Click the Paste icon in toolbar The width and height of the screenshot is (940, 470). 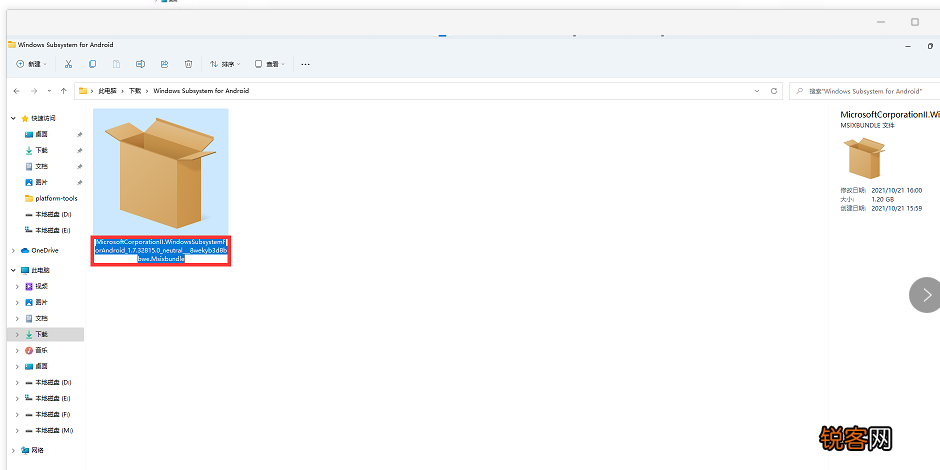click(116, 64)
